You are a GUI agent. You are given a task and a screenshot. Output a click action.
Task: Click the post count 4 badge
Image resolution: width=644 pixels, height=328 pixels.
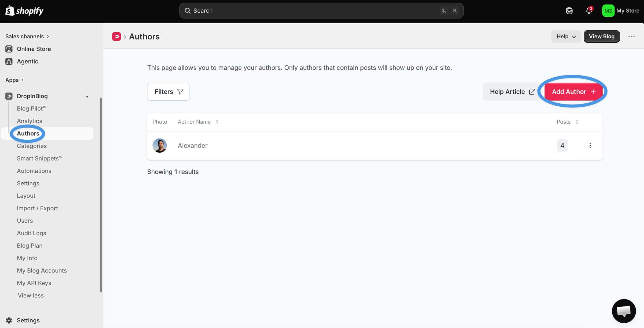[562, 146]
